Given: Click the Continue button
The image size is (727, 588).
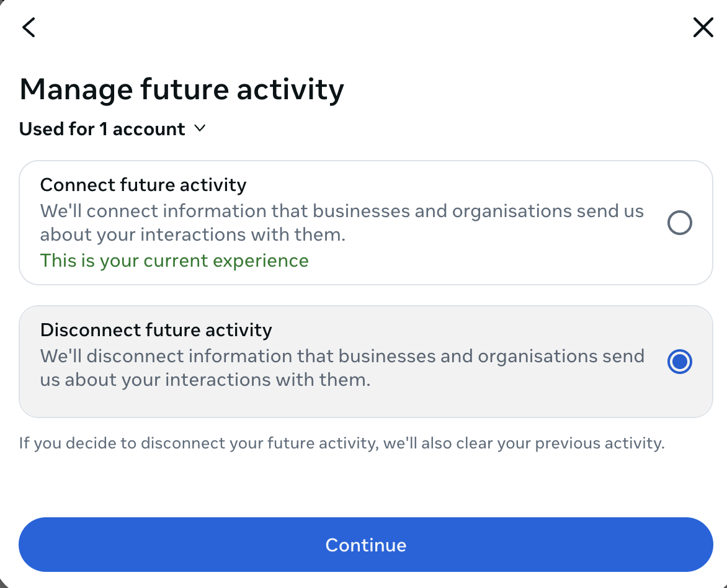Looking at the screenshot, I should tap(366, 545).
